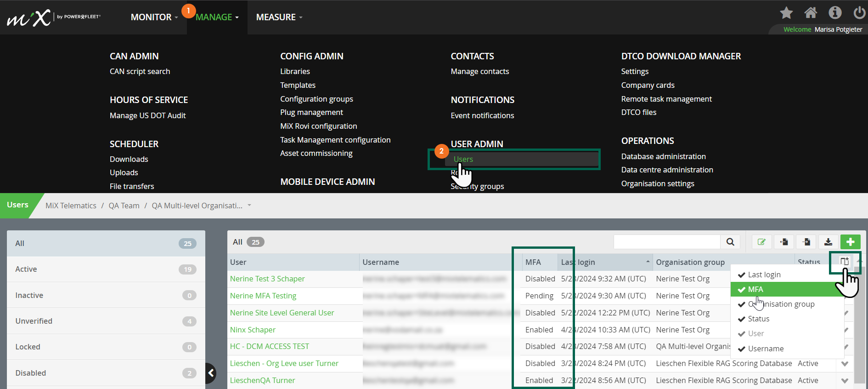Click the user search input field
The image size is (868, 389).
click(667, 242)
